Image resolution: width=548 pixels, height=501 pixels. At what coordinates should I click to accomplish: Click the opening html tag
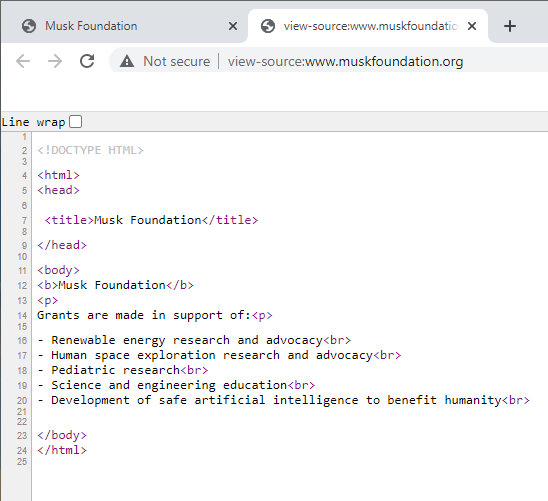pos(58,175)
